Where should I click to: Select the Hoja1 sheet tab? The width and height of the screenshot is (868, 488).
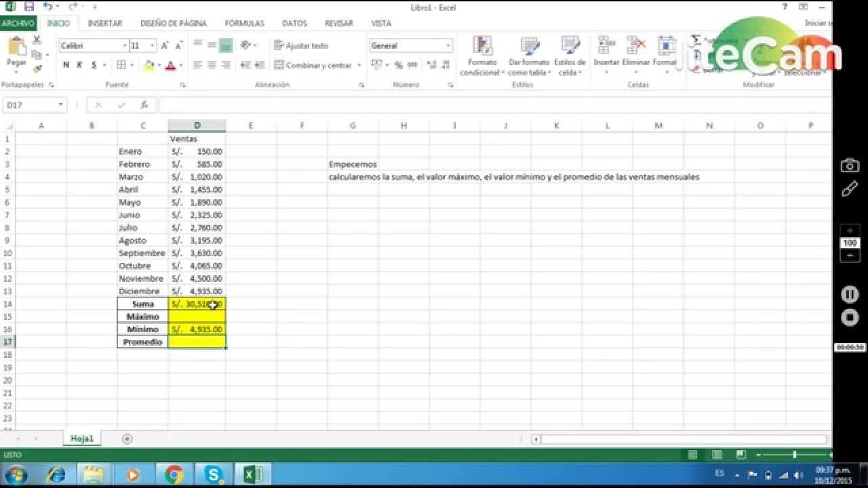coord(82,439)
